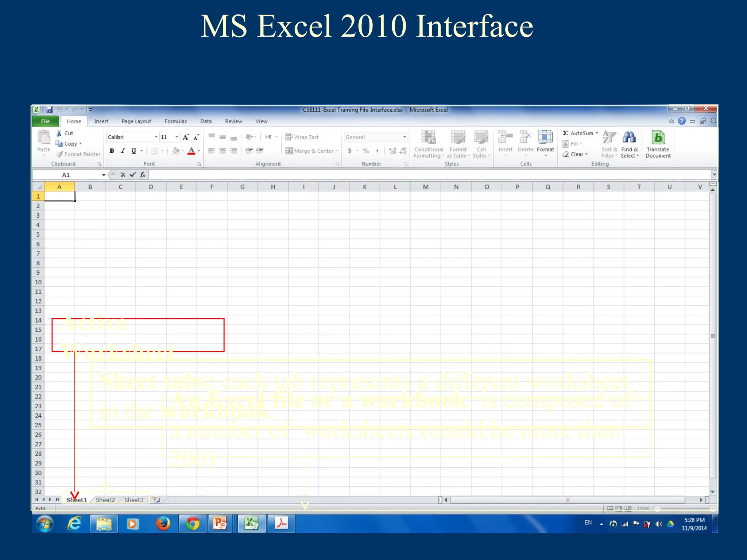
Task: Open Excel Help question mark icon
Action: point(682,121)
